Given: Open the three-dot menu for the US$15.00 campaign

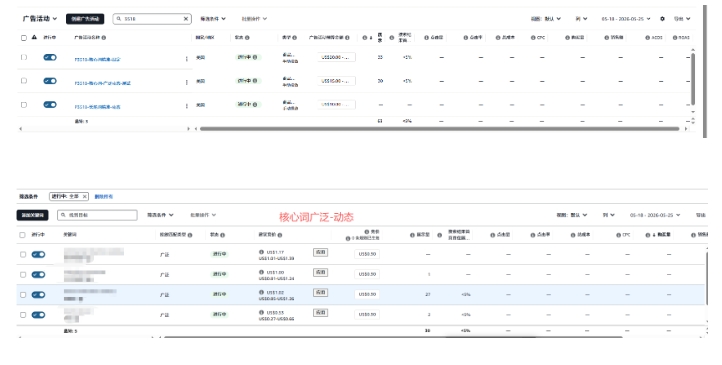Looking at the screenshot, I should coord(186,82).
